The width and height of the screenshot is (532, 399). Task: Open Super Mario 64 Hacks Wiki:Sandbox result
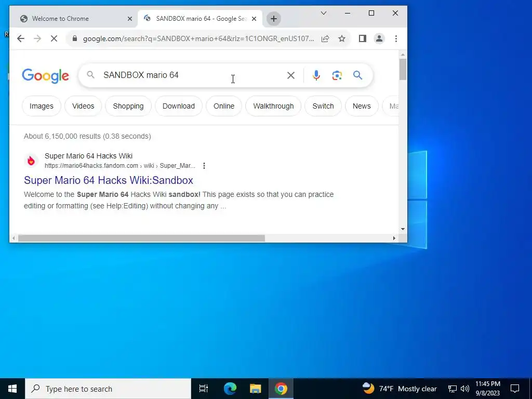click(x=109, y=180)
